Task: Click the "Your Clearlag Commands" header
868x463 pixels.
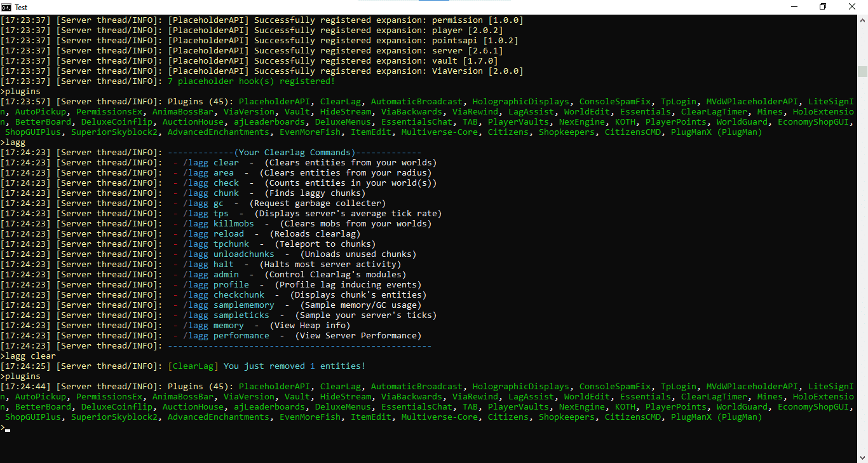Action: [x=294, y=153]
